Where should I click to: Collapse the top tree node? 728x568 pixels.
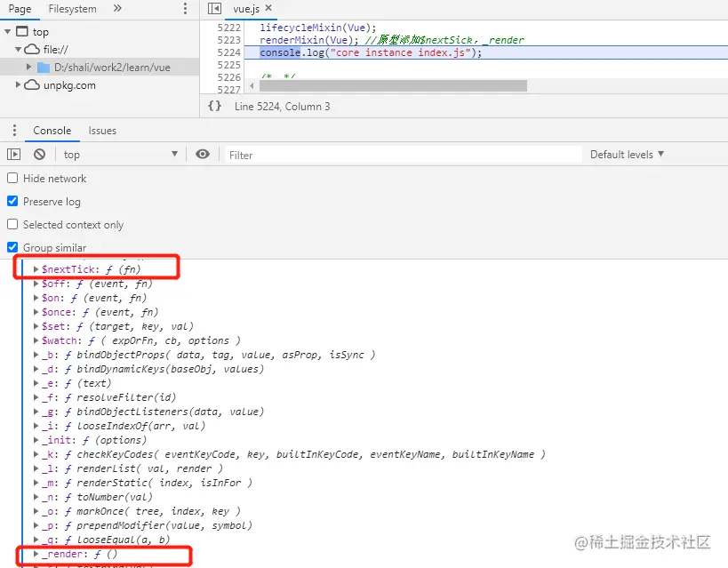[x=7, y=32]
